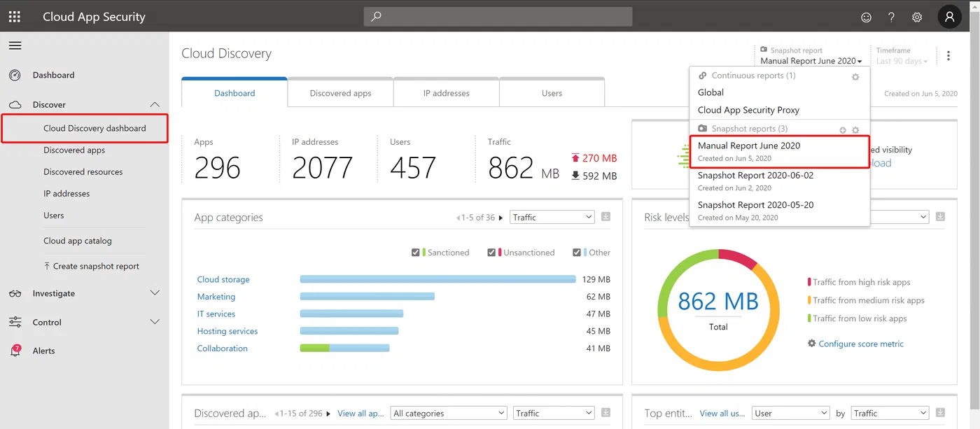Click green Sanctioned segment of Collaboration bar
Image resolution: width=980 pixels, height=429 pixels.
click(x=315, y=349)
